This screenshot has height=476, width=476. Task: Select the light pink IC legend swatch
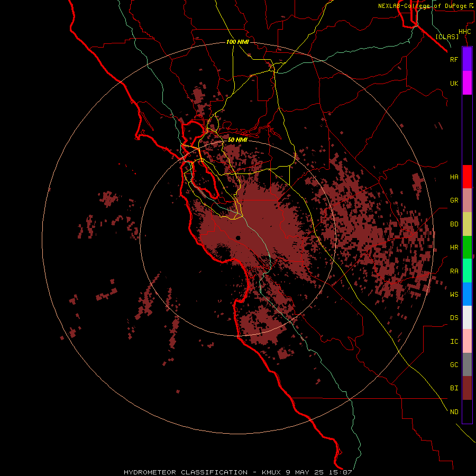[467, 341]
